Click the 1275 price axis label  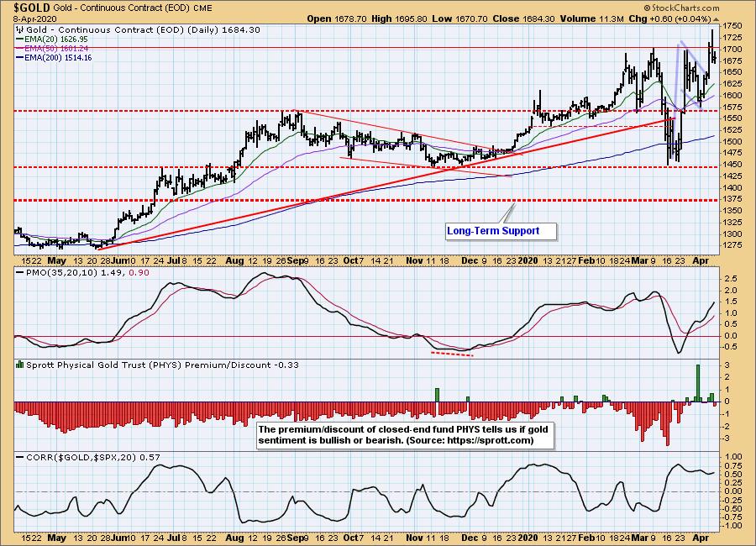tap(732, 245)
